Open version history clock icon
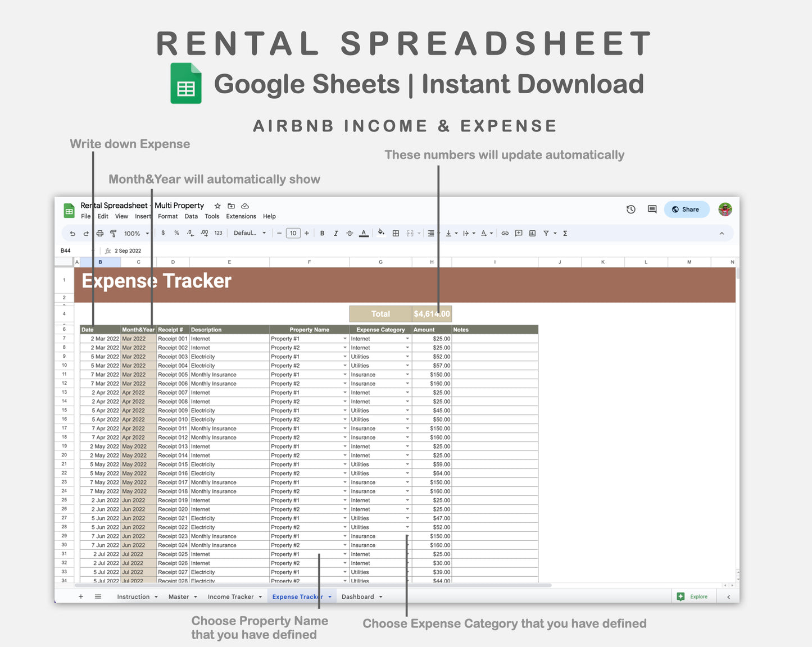Image resolution: width=812 pixels, height=647 pixels. [630, 209]
